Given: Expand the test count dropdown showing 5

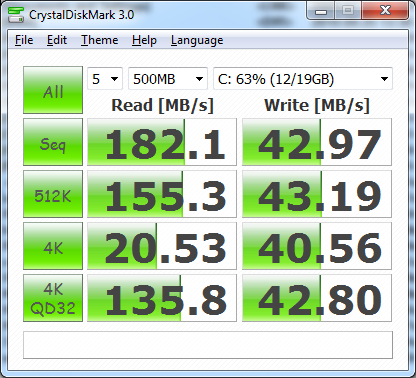Looking at the screenshot, I should point(105,79).
